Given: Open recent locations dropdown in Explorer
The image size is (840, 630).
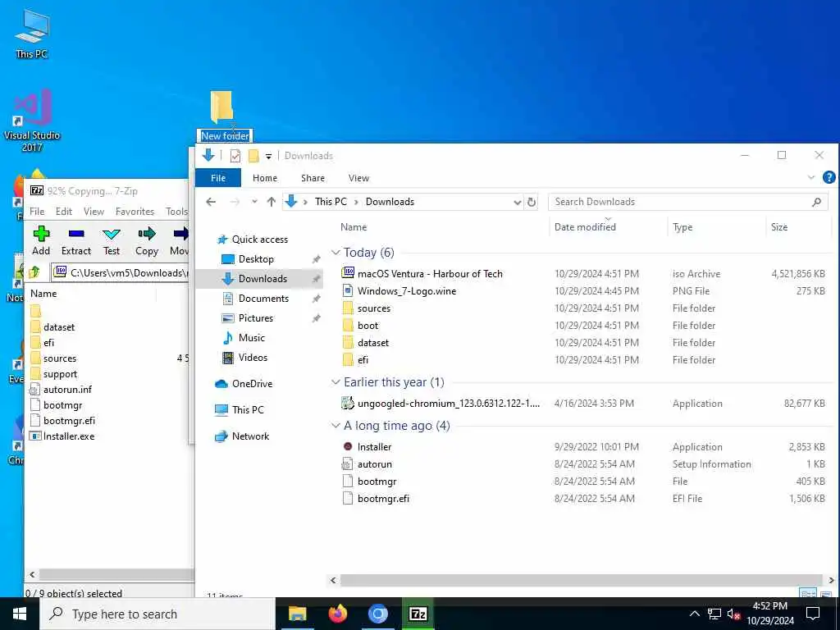Looking at the screenshot, I should [254, 202].
